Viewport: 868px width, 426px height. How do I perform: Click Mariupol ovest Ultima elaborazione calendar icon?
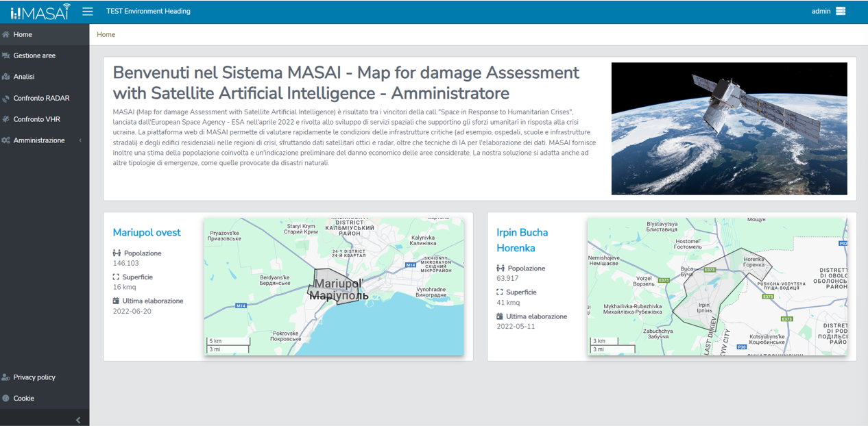(117, 301)
